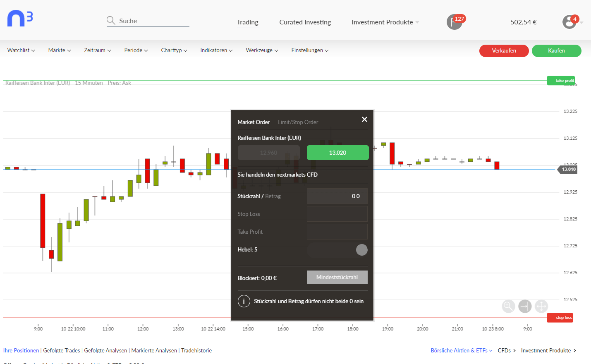Image resolution: width=591 pixels, height=364 pixels.
Task: Expand the Börsliche Aktien & ETFs dropdown
Action: [x=462, y=350]
